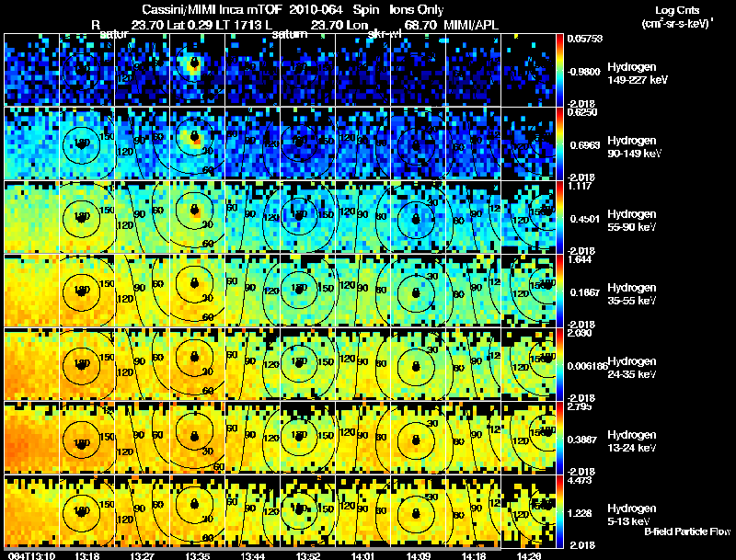Click the '0.3887' color scale value

click(x=585, y=440)
